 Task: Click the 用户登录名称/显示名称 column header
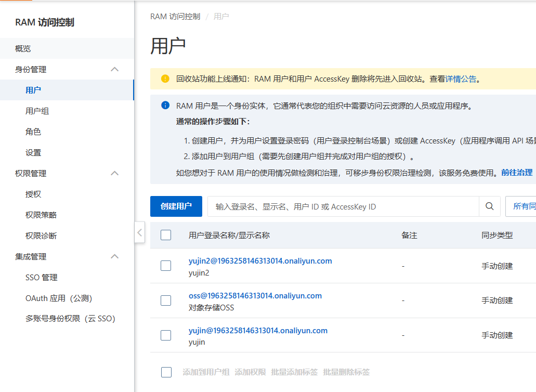click(x=229, y=235)
